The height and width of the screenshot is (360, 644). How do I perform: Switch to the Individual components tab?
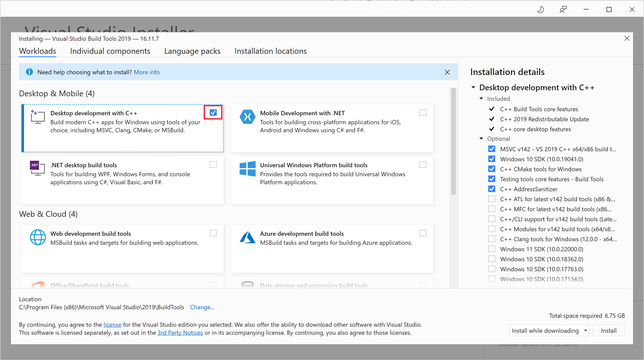[110, 51]
